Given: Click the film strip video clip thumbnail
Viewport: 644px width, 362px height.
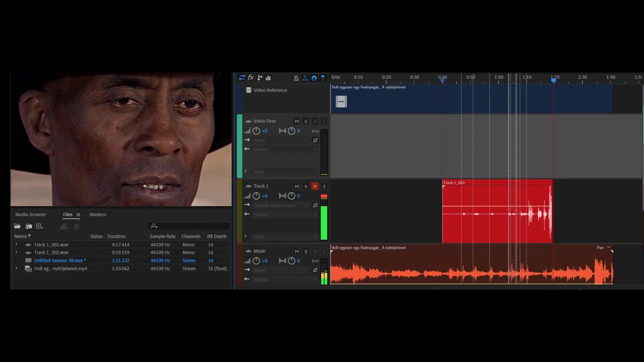Looking at the screenshot, I should click(x=341, y=102).
